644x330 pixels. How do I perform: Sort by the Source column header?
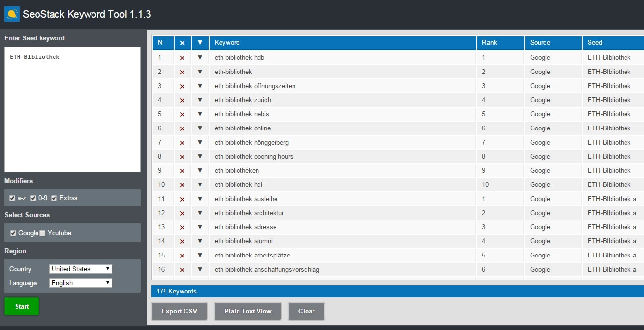(x=553, y=43)
